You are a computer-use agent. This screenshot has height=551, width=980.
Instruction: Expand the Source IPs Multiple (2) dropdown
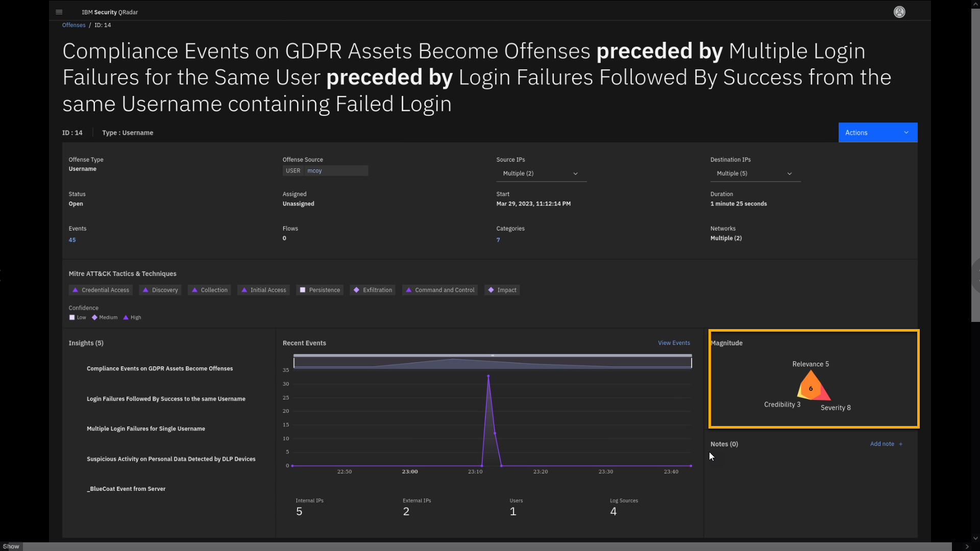tap(541, 173)
